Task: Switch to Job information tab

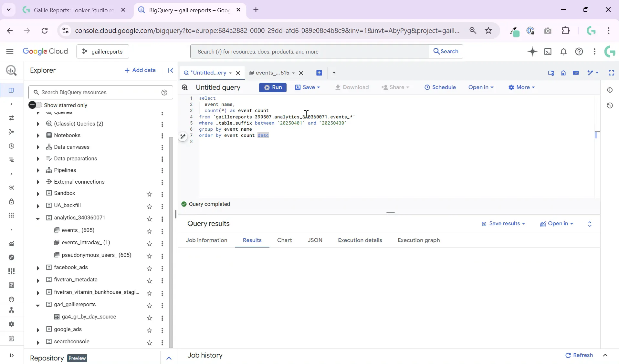Action: pos(206,240)
